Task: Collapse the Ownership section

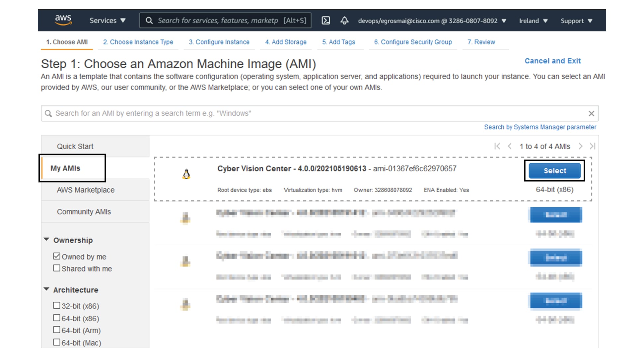Action: [46, 239]
